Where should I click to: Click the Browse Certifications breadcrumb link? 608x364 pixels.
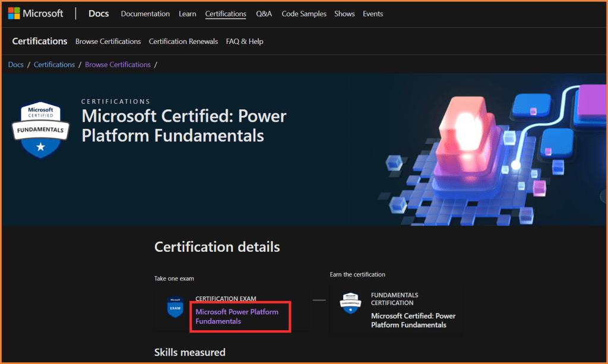tap(118, 65)
